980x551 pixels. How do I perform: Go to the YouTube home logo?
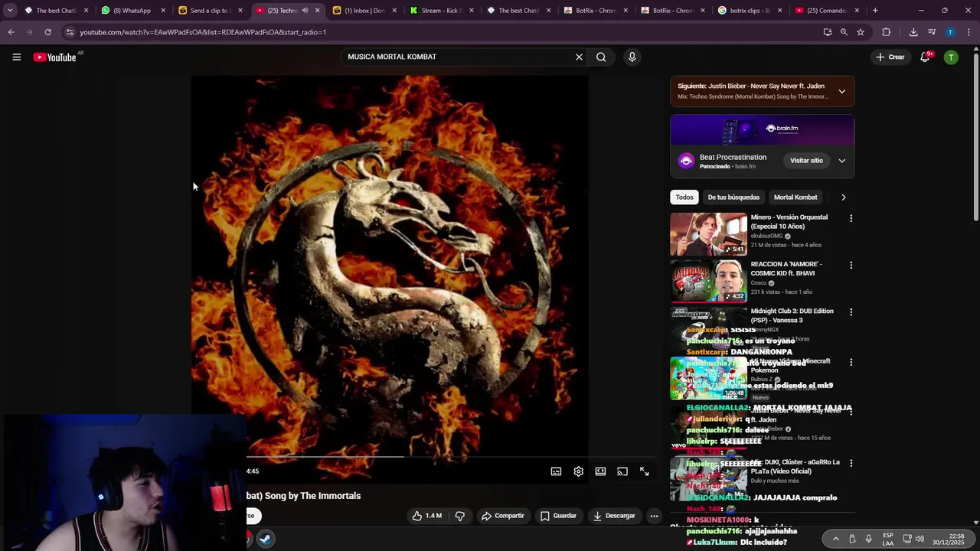55,57
